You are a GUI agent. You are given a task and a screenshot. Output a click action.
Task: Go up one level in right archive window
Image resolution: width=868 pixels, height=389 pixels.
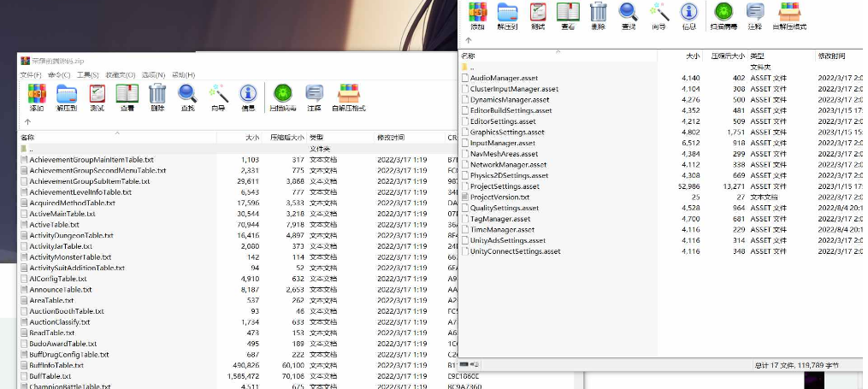[469, 39]
